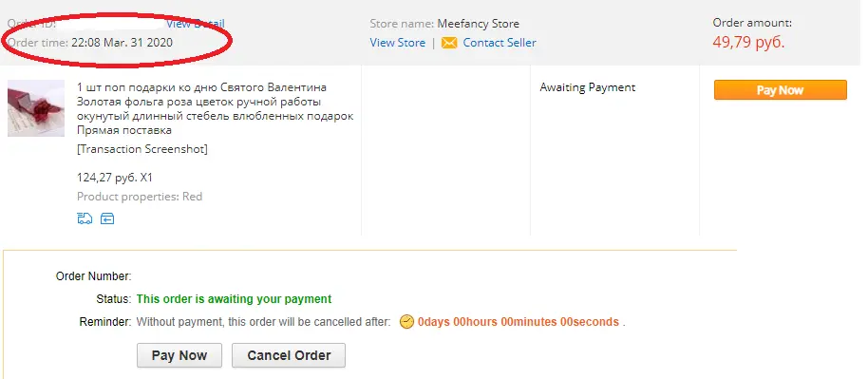Click the grey Pay Now button
Screen dimensions: 868x379
[179, 355]
